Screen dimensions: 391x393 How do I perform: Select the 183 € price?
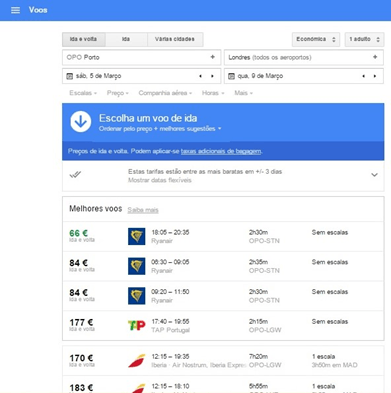pyautogui.click(x=81, y=388)
